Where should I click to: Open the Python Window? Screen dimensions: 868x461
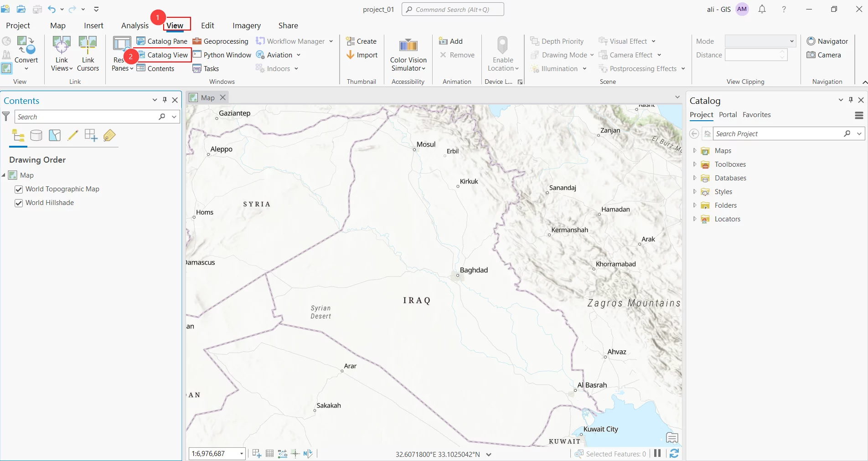tap(222, 55)
